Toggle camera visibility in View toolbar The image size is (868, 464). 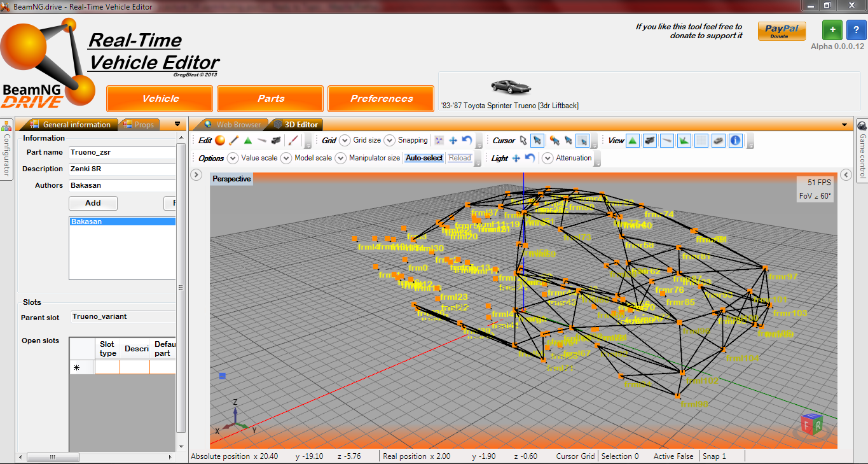point(650,141)
